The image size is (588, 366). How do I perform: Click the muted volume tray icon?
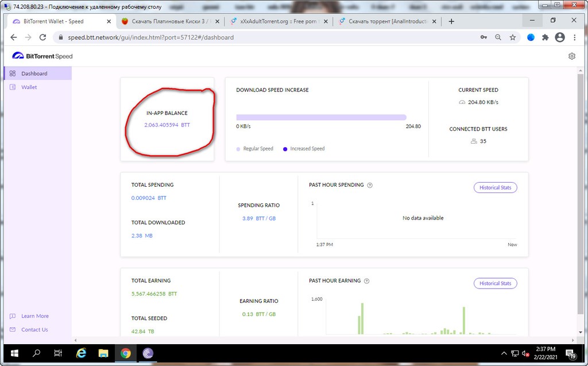[526, 353]
